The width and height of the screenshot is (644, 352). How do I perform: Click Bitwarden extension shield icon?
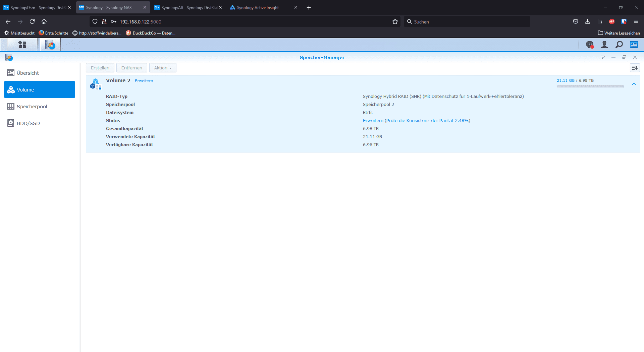[x=624, y=21]
